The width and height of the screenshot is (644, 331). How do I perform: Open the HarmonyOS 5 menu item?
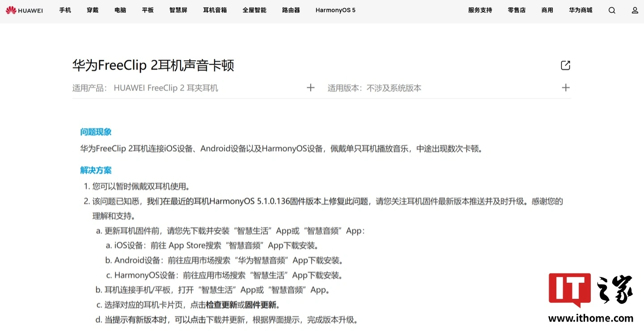click(x=335, y=10)
